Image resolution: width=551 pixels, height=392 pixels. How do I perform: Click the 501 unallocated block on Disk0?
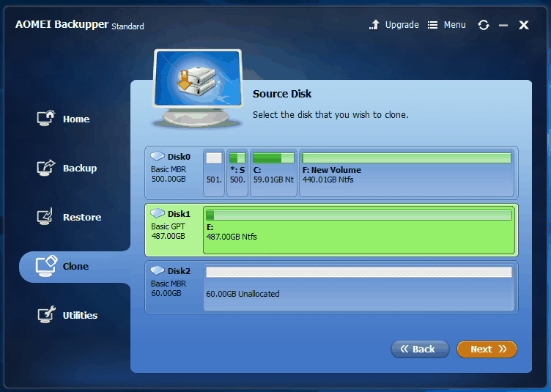(214, 173)
